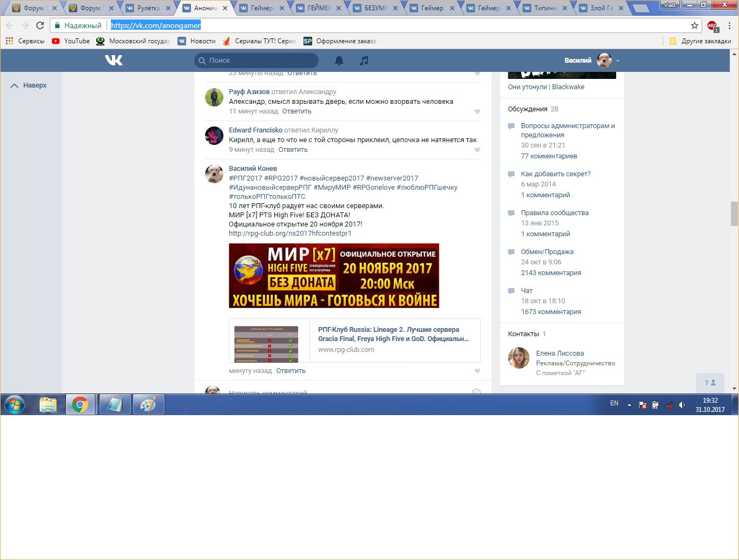The width and height of the screenshot is (739, 560).
Task: Switch to the Рулетка tab
Action: point(148,8)
